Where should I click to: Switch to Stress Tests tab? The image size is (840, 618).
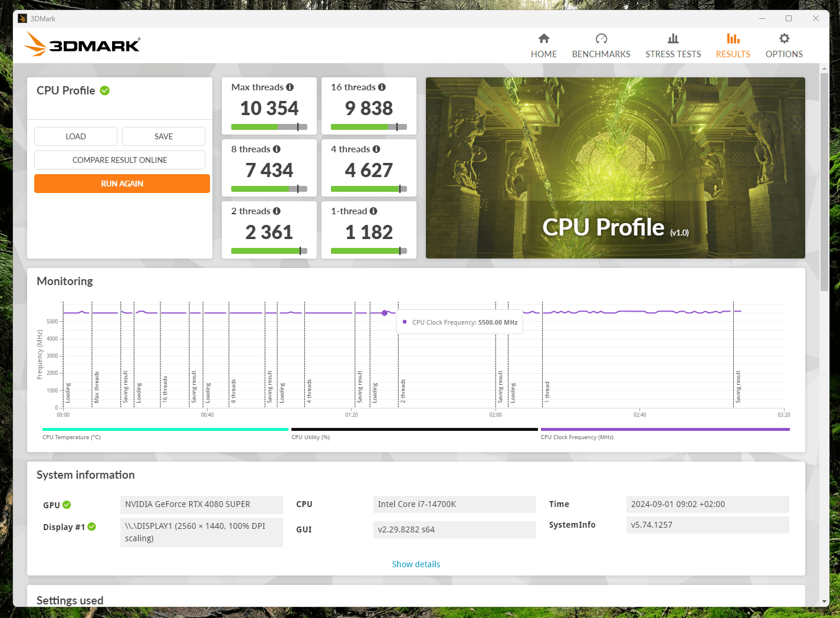(673, 46)
